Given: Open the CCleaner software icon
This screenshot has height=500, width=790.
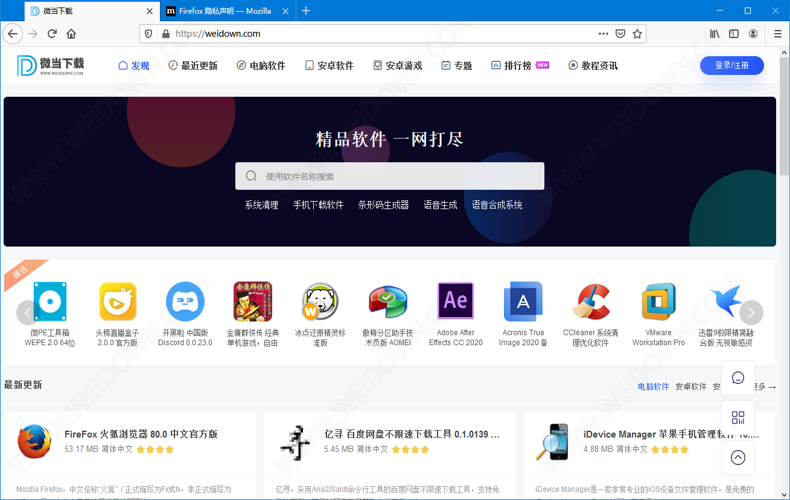Looking at the screenshot, I should click(x=590, y=302).
